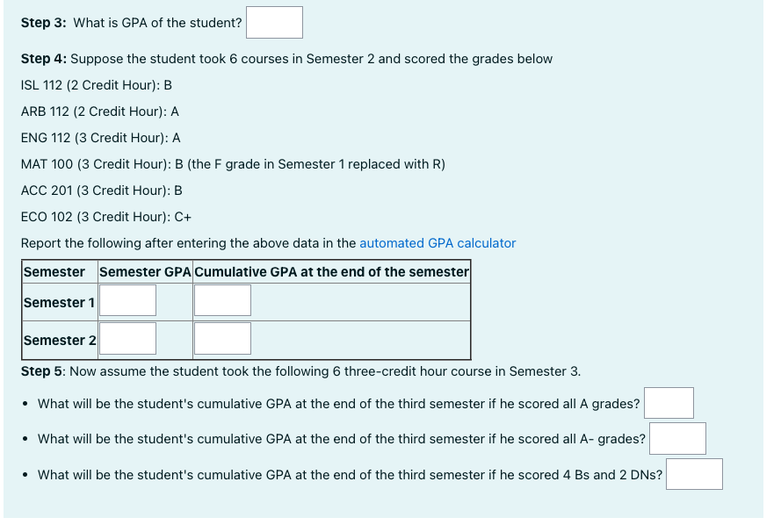Select the MAT 100 grade line
781x532 pixels.
[x=233, y=164]
